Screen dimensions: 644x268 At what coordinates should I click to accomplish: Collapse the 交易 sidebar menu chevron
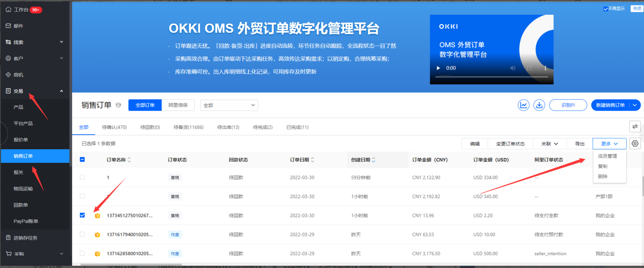click(x=62, y=91)
